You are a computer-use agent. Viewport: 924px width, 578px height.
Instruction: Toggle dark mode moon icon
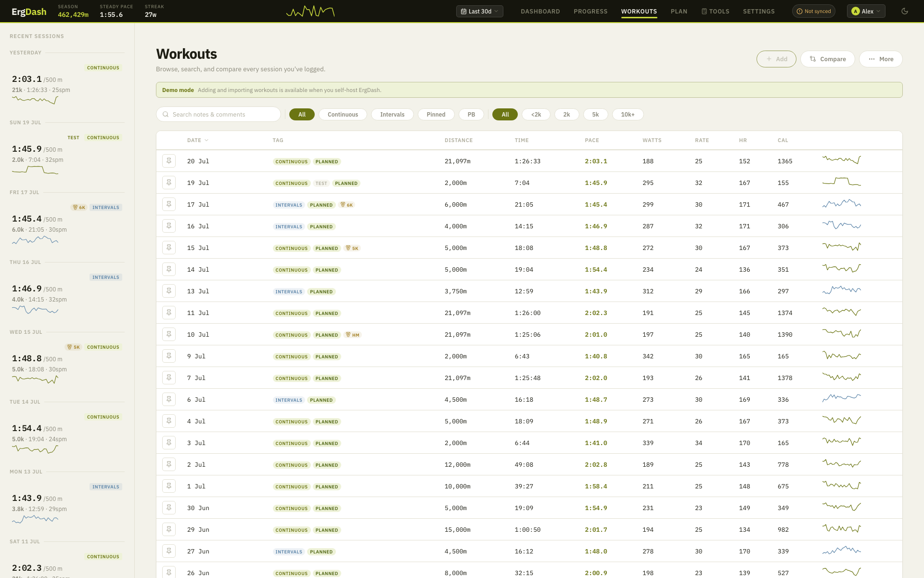pos(905,11)
